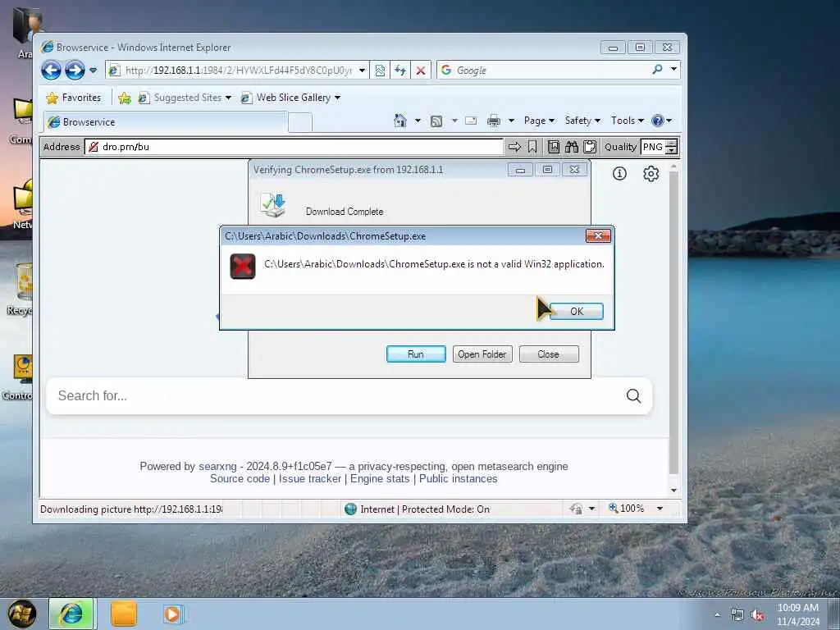Open the searxng link in footer
This screenshot has height=630, width=840.
pyautogui.click(x=217, y=466)
